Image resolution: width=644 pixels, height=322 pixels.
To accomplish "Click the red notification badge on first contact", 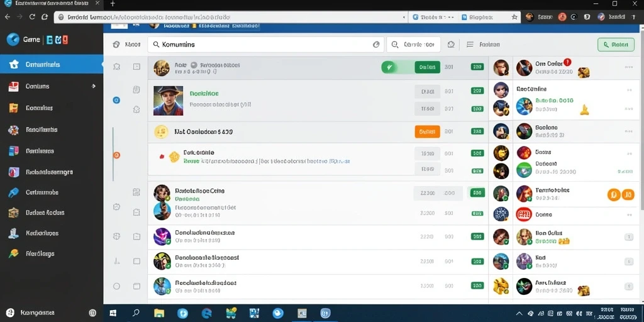I will pyautogui.click(x=567, y=62).
